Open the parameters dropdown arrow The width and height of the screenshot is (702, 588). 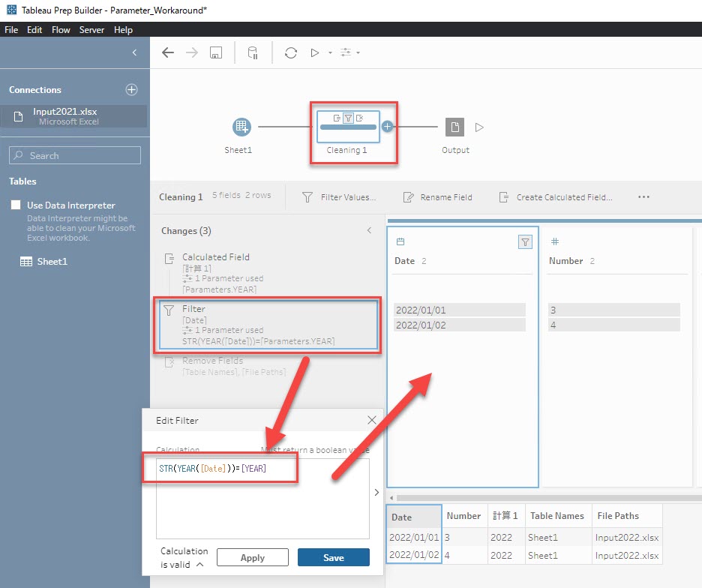tap(358, 52)
